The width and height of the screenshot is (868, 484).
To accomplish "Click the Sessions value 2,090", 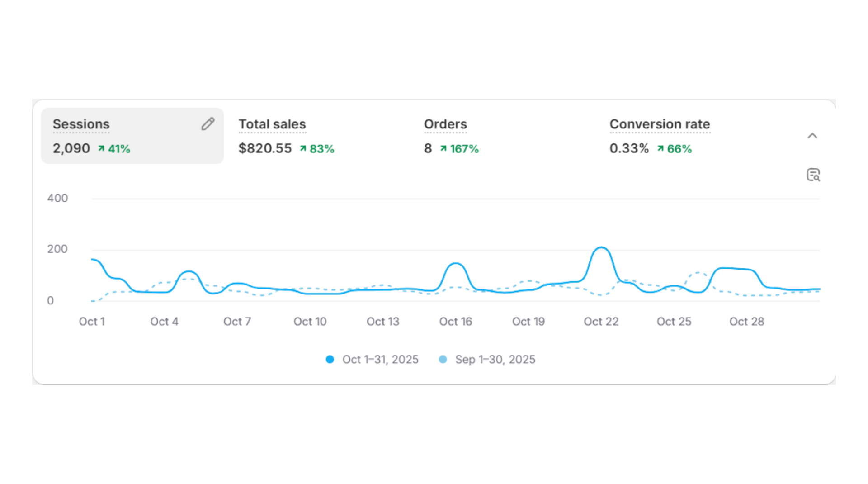I will point(71,148).
